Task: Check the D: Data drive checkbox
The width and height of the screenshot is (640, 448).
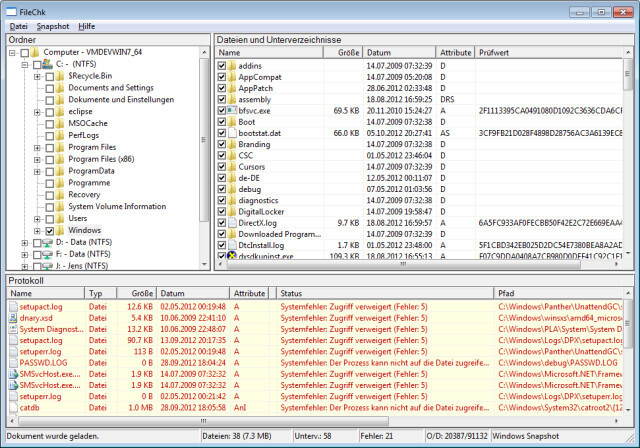Action: click(x=37, y=243)
